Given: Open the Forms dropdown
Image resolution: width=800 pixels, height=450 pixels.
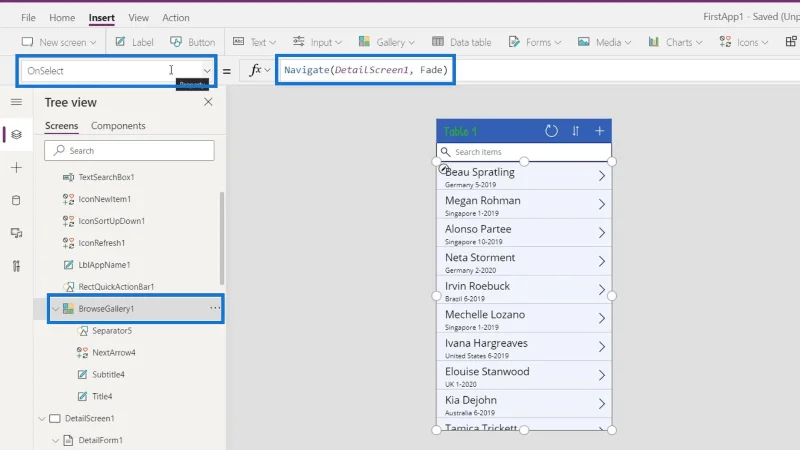Looking at the screenshot, I should coord(534,42).
